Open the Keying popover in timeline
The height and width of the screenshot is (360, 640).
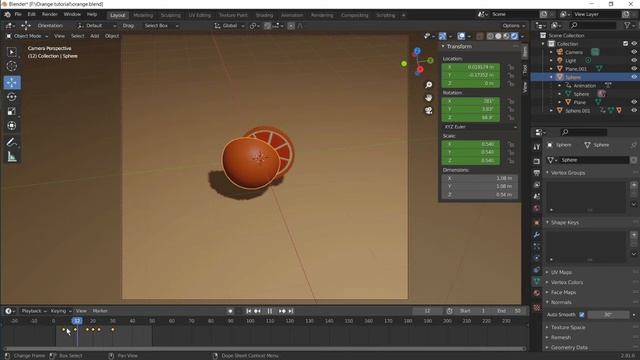tap(61, 311)
